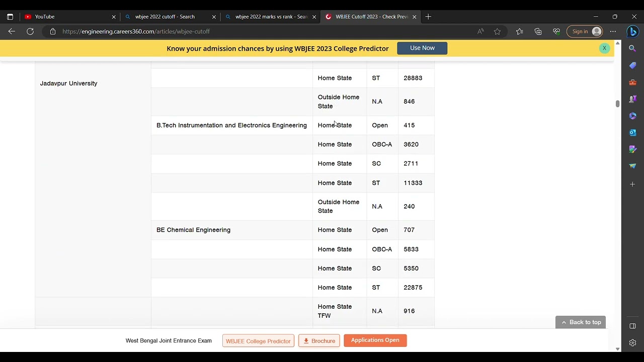Viewport: 644px width, 362px height.
Task: Open sidebar Drop paper plane icon
Action: click(633, 166)
